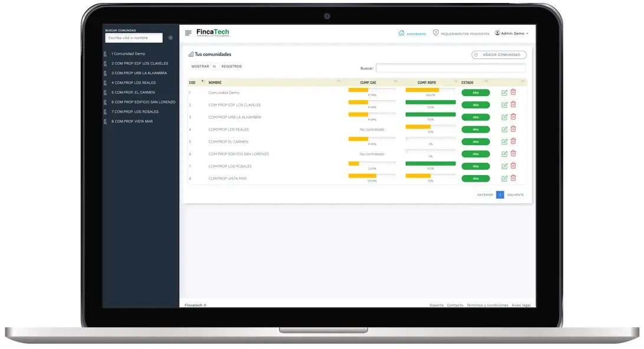Open the Admin Demo user dropdown
The image size is (644, 349).
511,34
